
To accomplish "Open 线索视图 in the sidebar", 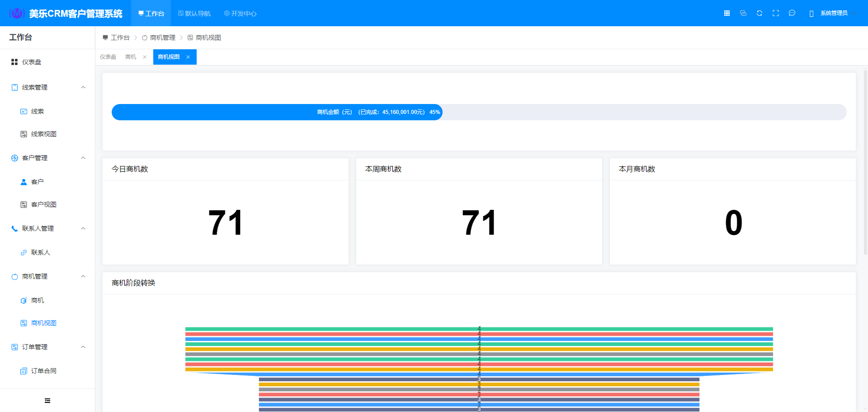I will [x=43, y=134].
